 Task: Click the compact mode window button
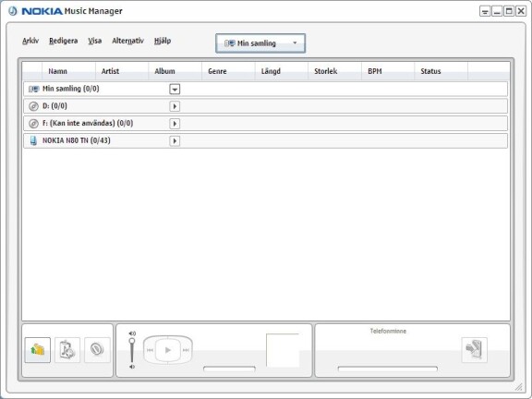tap(485, 11)
